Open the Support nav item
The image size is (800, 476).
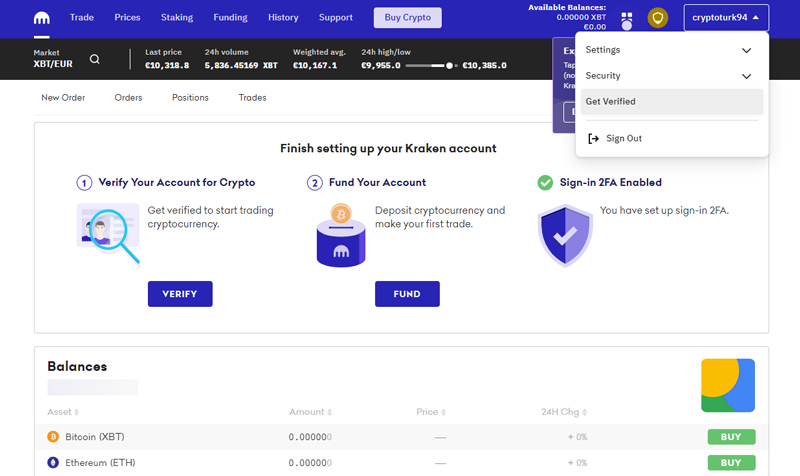click(x=336, y=17)
